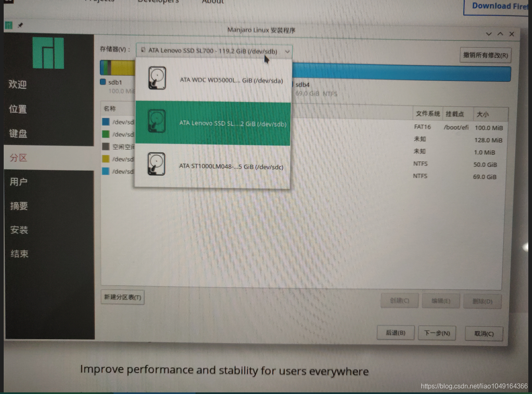Click the 编辑(E) edit button

pyautogui.click(x=441, y=301)
